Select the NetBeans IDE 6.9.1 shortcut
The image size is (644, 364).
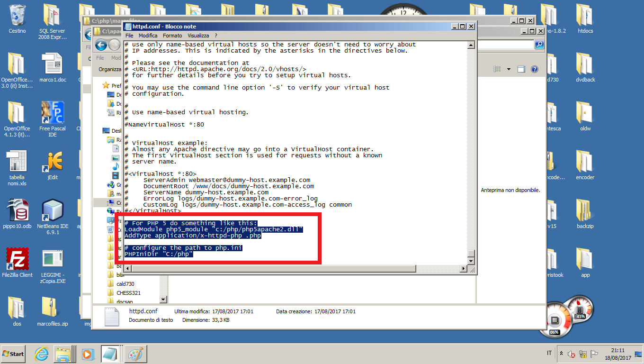pos(53,210)
